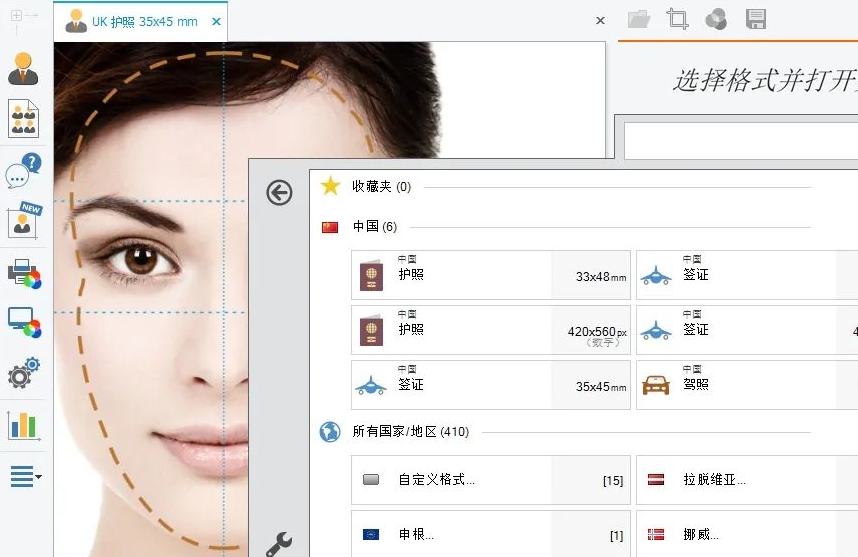Viewport: 858px width, 557px height.
Task: Open the gears settings icon
Action: pyautogui.click(x=24, y=373)
